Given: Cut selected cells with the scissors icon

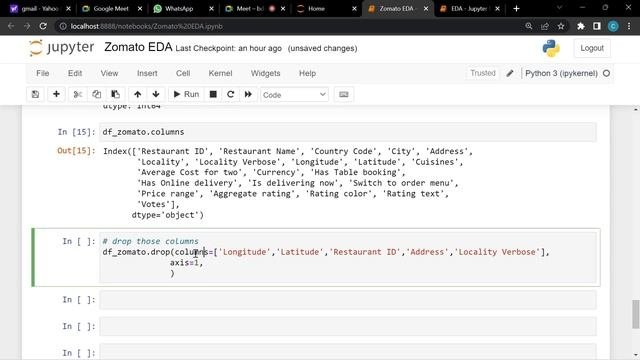Looking at the screenshot, I should [x=78, y=94].
